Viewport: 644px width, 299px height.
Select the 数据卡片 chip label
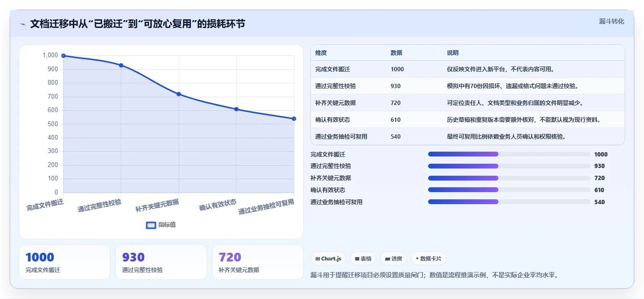[431, 259]
